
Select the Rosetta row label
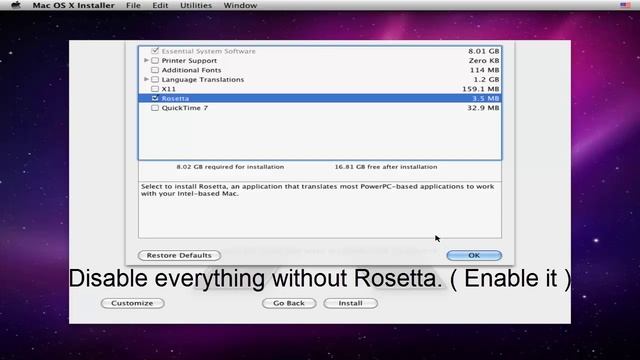pyautogui.click(x=175, y=98)
